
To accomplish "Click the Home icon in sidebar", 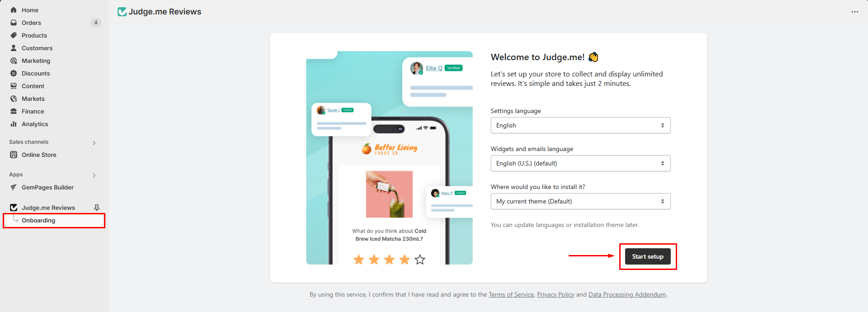I will pos(14,10).
